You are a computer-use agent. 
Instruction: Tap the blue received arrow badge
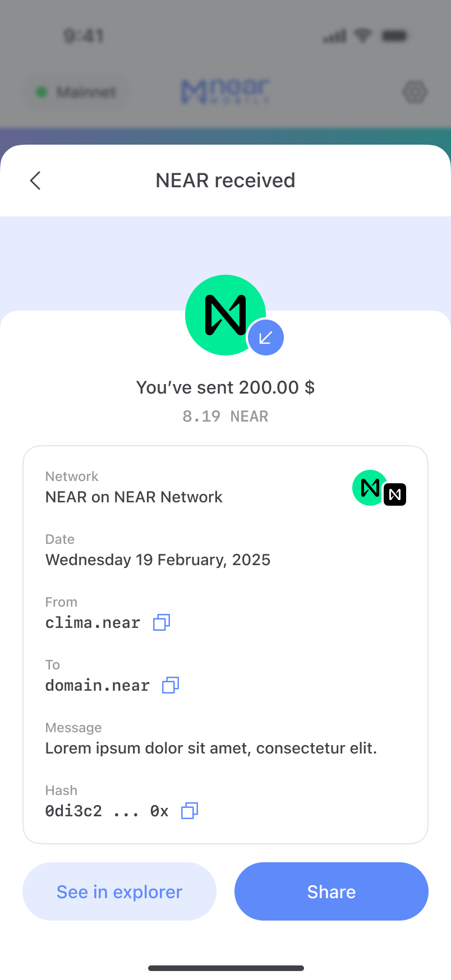pyautogui.click(x=266, y=338)
